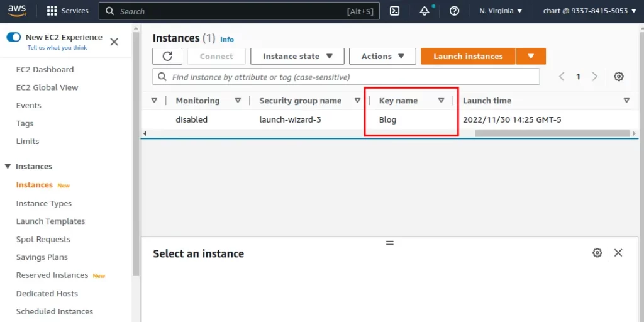Close the New EC2 Experience sidebar
This screenshot has width=644, height=322.
114,42
